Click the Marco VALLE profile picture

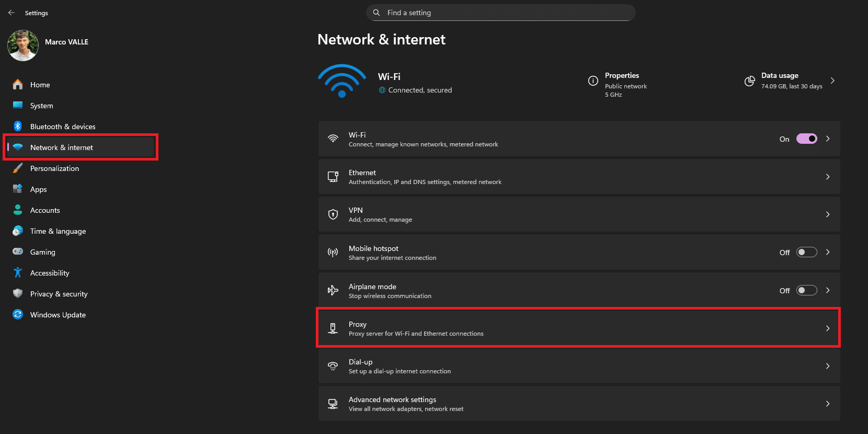point(23,45)
